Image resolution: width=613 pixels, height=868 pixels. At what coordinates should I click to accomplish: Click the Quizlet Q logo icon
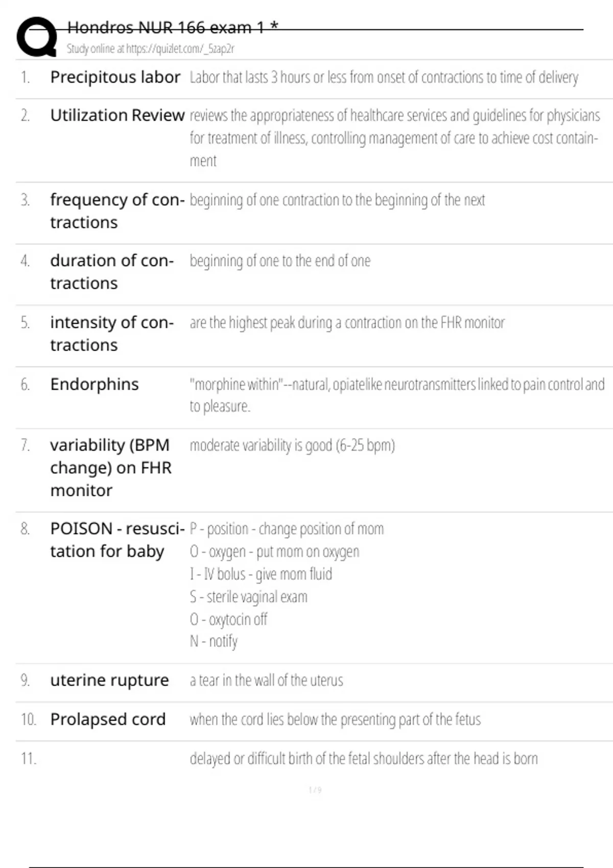[37, 37]
